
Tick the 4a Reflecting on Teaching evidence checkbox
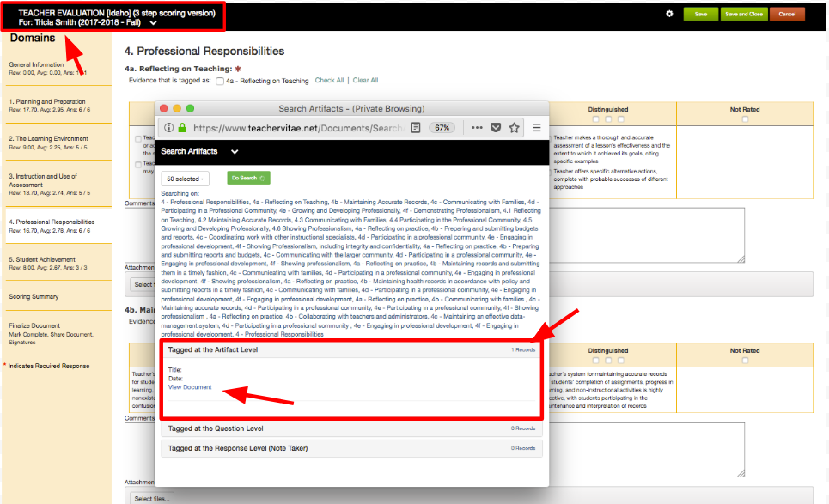(x=220, y=82)
